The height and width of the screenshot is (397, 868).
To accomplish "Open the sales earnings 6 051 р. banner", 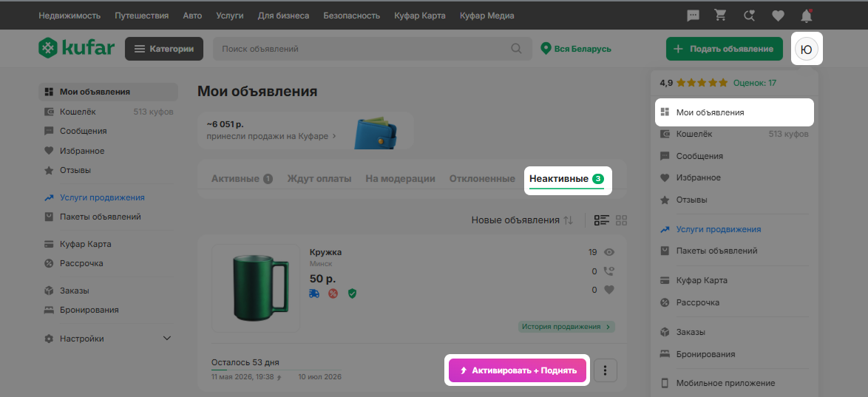I will coord(305,131).
